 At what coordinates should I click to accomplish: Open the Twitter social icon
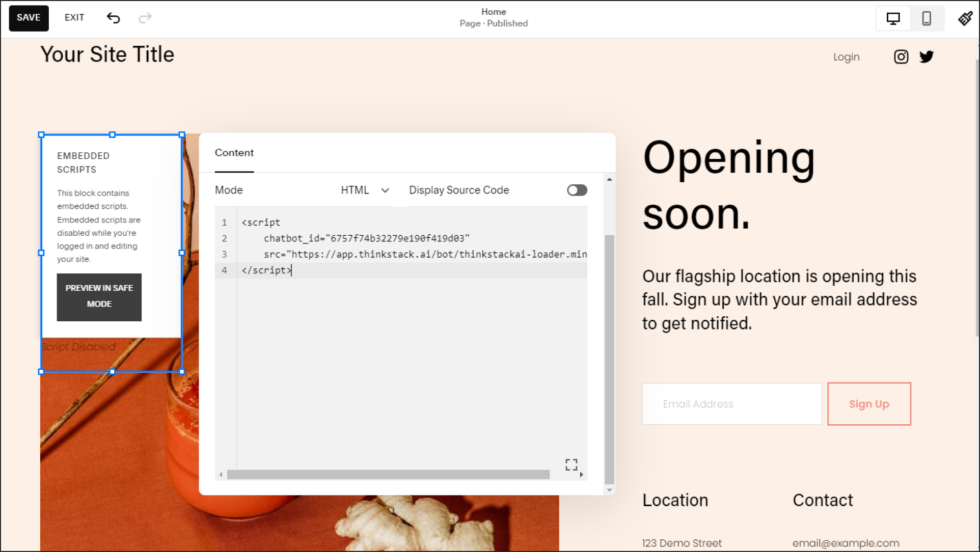click(927, 57)
